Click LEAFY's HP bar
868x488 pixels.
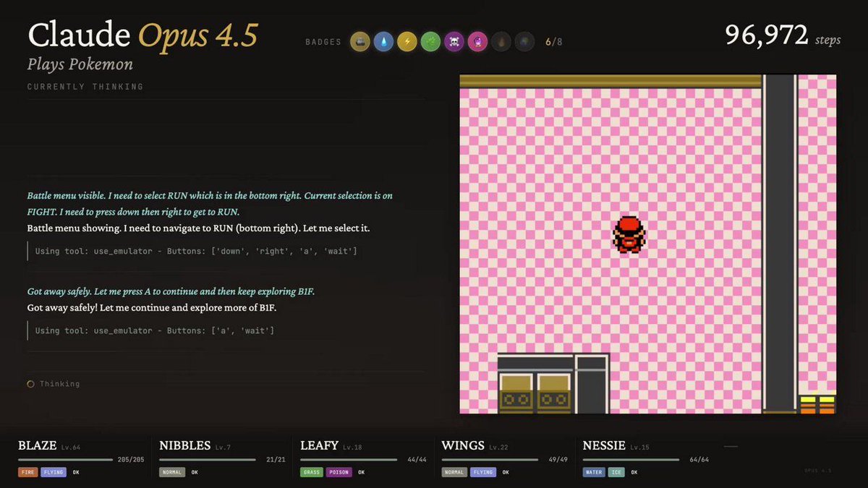pos(349,460)
